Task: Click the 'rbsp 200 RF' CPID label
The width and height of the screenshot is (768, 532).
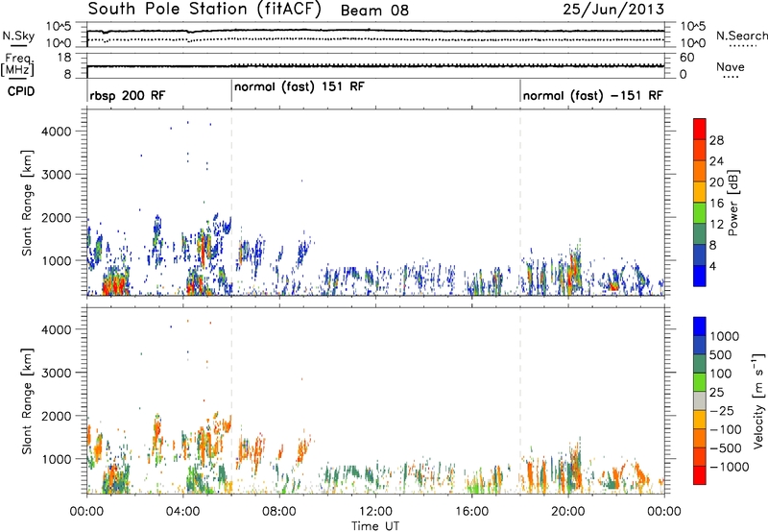Action: pos(128,95)
